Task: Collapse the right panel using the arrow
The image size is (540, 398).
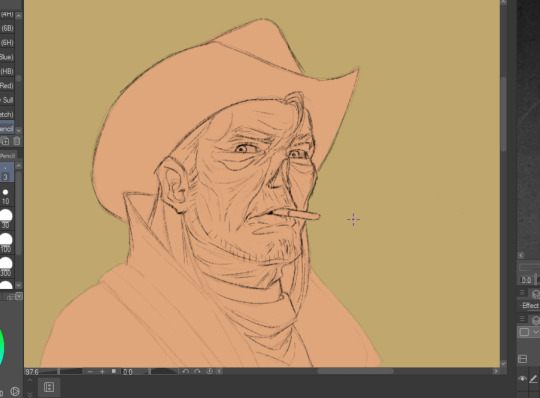Action: (521, 255)
